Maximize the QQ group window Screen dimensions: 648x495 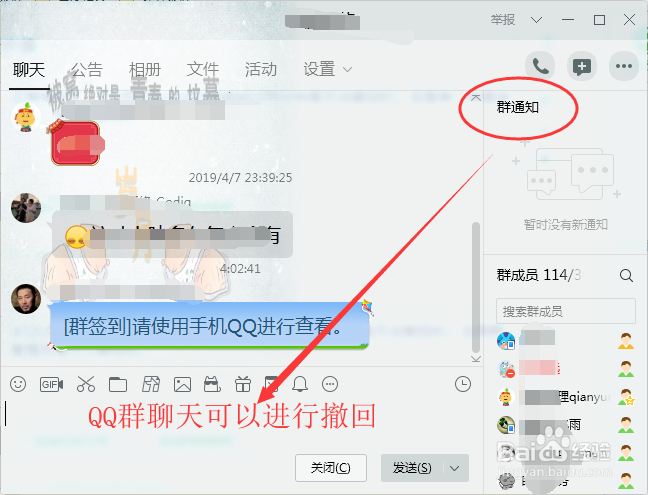tap(599, 19)
